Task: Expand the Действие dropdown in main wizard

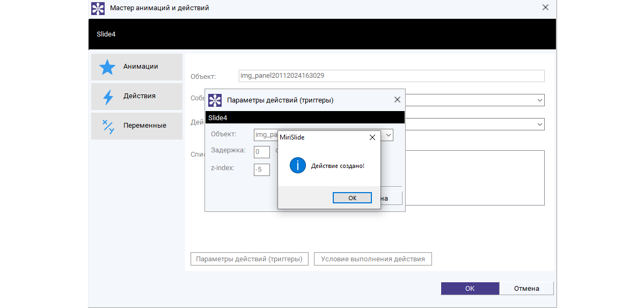Action: 539,124
